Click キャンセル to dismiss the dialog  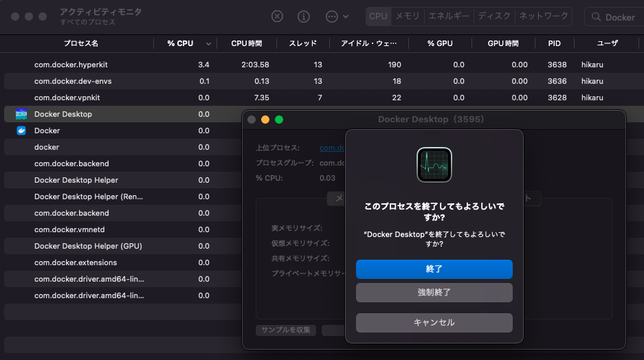(x=434, y=323)
